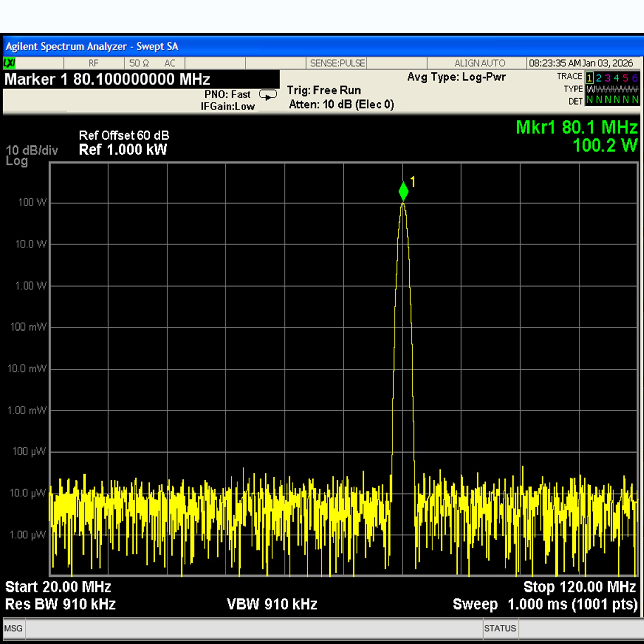Click the trace TYPE row of W symbols
The image size is (644, 644).
(x=612, y=89)
